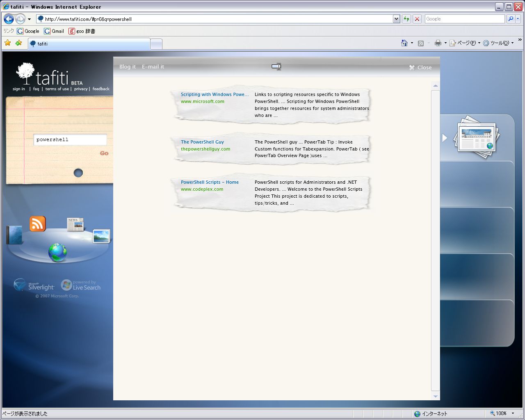525x420 pixels.
Task: Select the News search carousel icon
Action: pos(75,224)
